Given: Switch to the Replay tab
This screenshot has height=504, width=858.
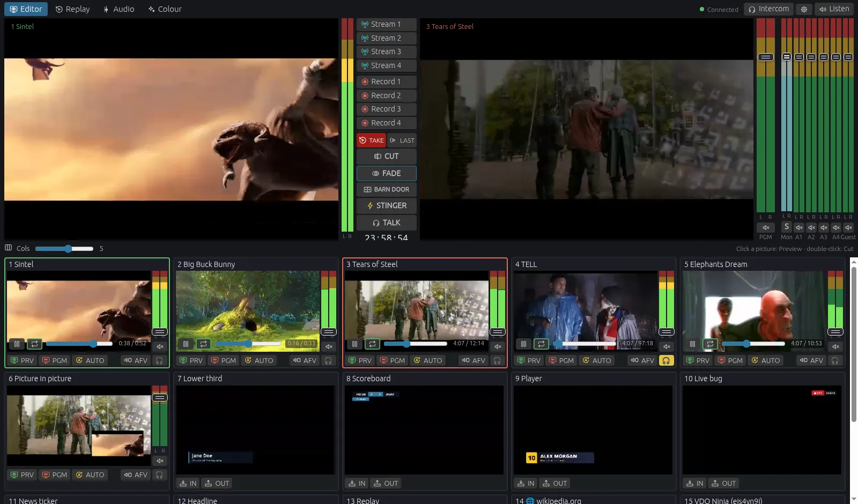Looking at the screenshot, I should pos(73,9).
